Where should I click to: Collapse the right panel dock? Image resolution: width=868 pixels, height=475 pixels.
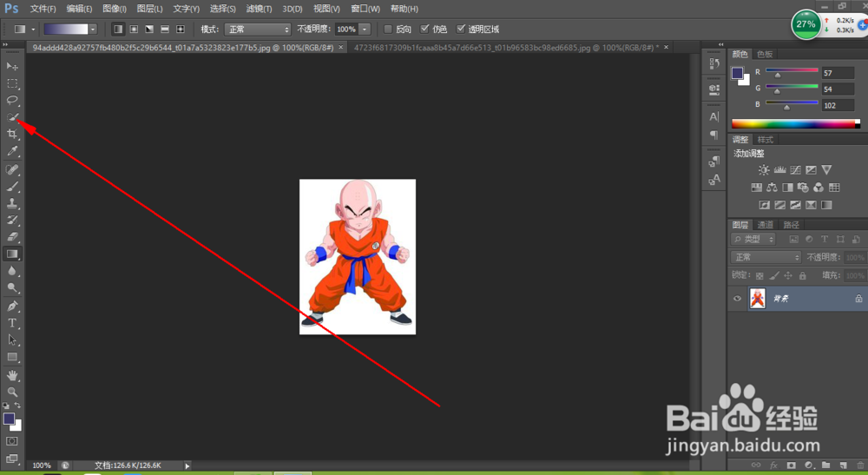pyautogui.click(x=720, y=44)
